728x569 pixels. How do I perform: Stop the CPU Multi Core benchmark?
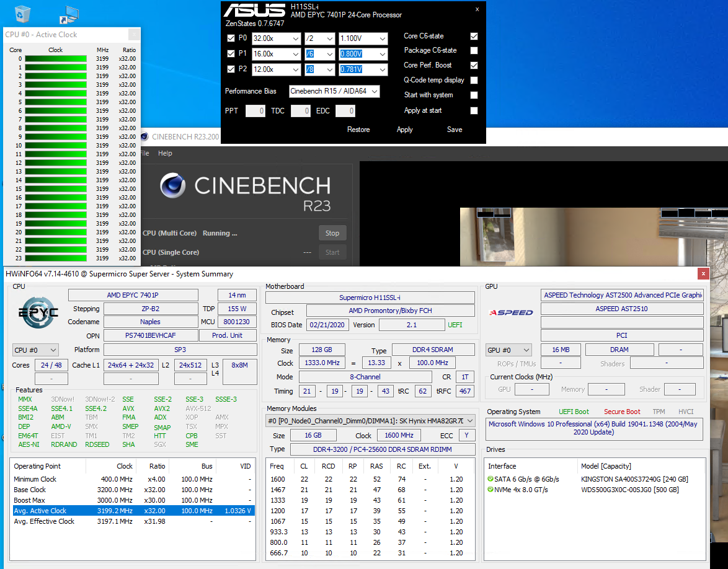[x=332, y=233]
